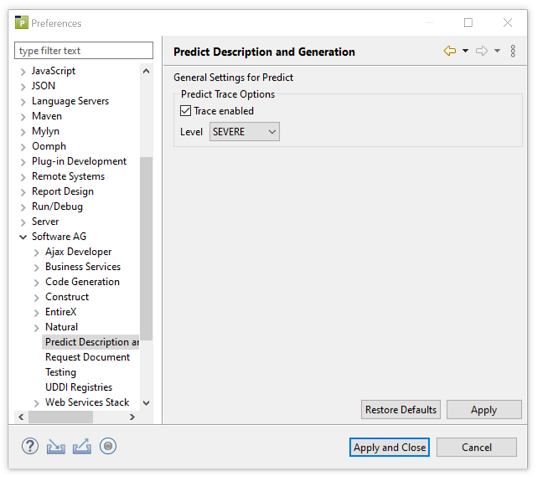Viewport: 541px width, 478px height.
Task: Open the Back history dropdown arrow
Action: pos(465,51)
